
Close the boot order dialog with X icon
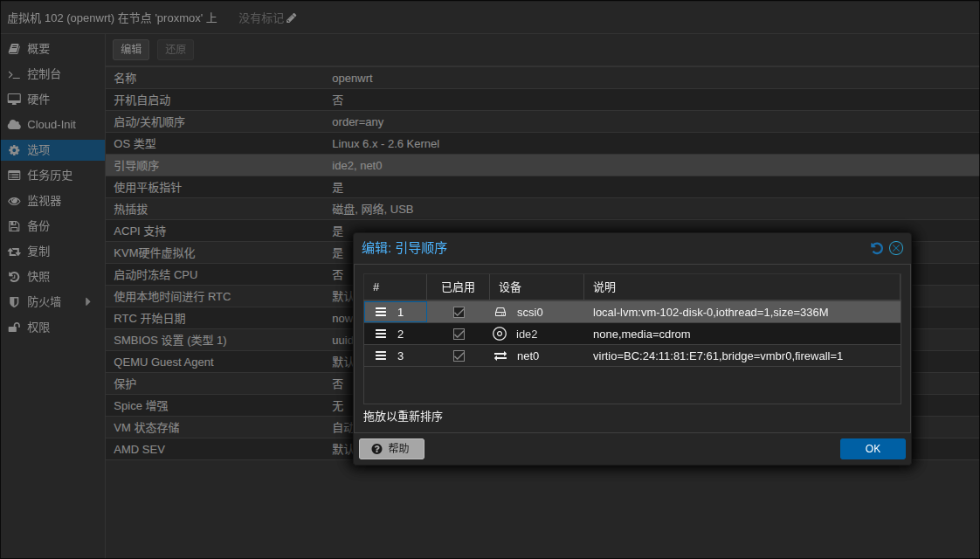click(x=896, y=248)
